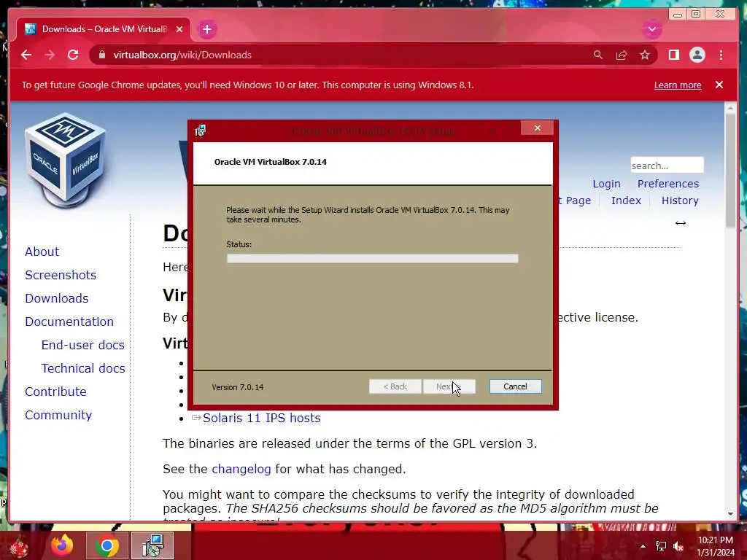Open the tab search dropdown chevron
This screenshot has height=560, width=747.
[651, 29]
